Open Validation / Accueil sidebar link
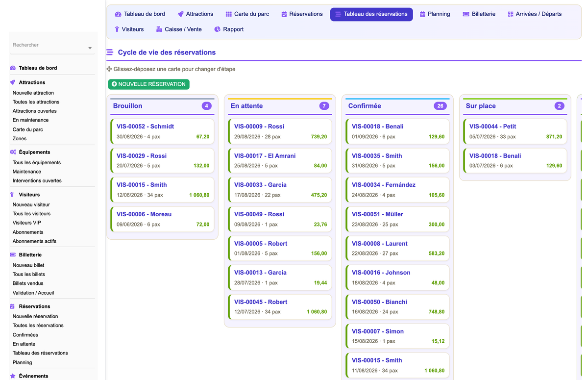588x380 pixels. coord(33,293)
